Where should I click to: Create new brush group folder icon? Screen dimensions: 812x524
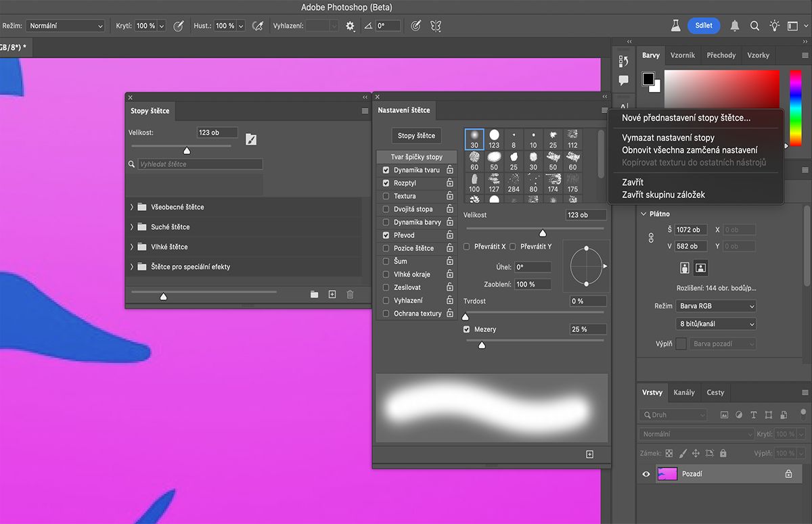[x=315, y=295]
